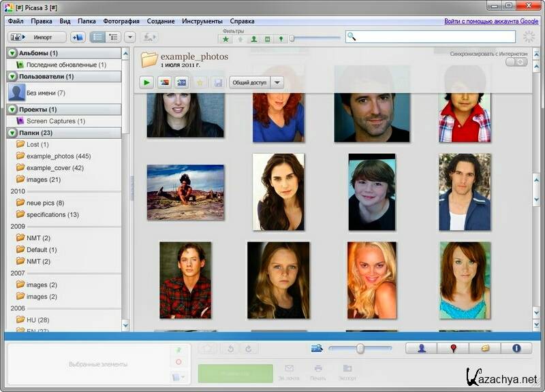Toggle the Sync to Web switch
Screen dimensions: 545x392
(x=517, y=62)
